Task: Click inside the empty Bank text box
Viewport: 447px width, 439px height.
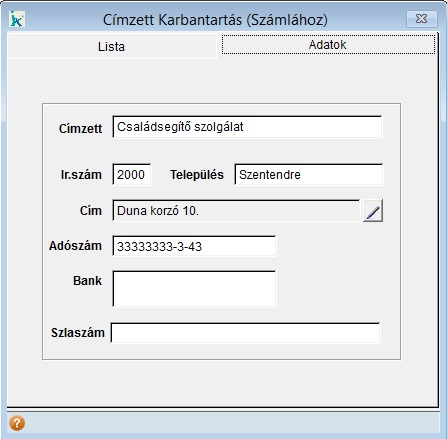Action: point(194,289)
